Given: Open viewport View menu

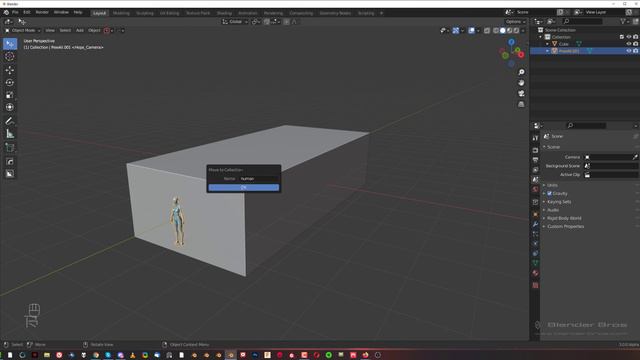Looking at the screenshot, I should [50, 31].
